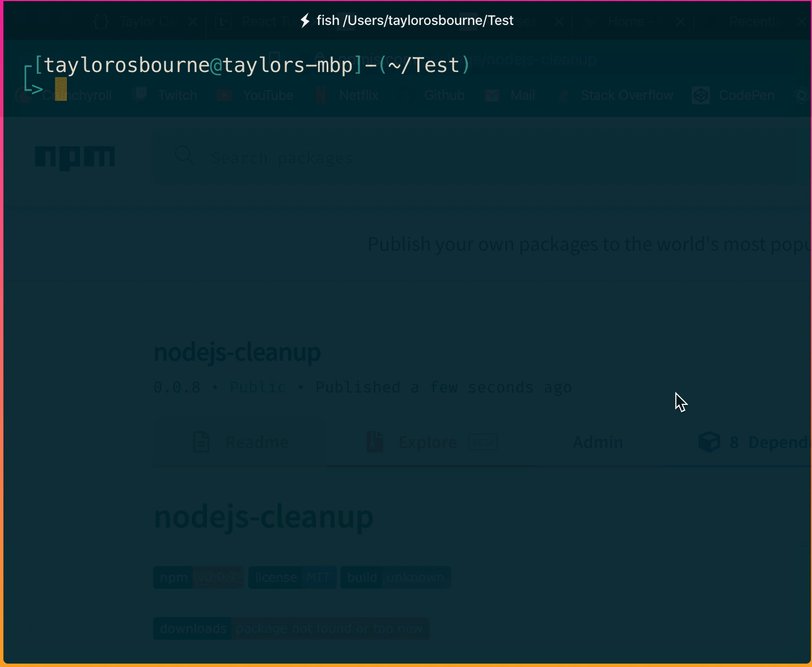The image size is (812, 667).
Task: Click 'Published a few seconds ago' text
Action: pos(444,387)
